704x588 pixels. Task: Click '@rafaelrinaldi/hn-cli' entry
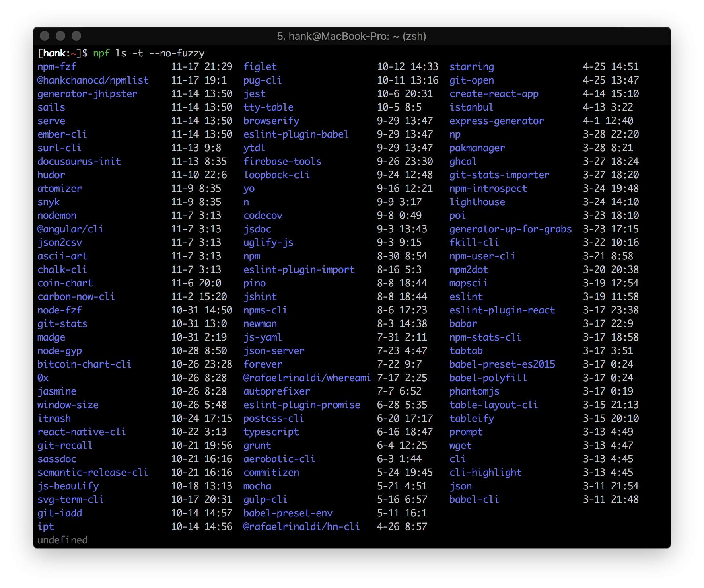[301, 527]
